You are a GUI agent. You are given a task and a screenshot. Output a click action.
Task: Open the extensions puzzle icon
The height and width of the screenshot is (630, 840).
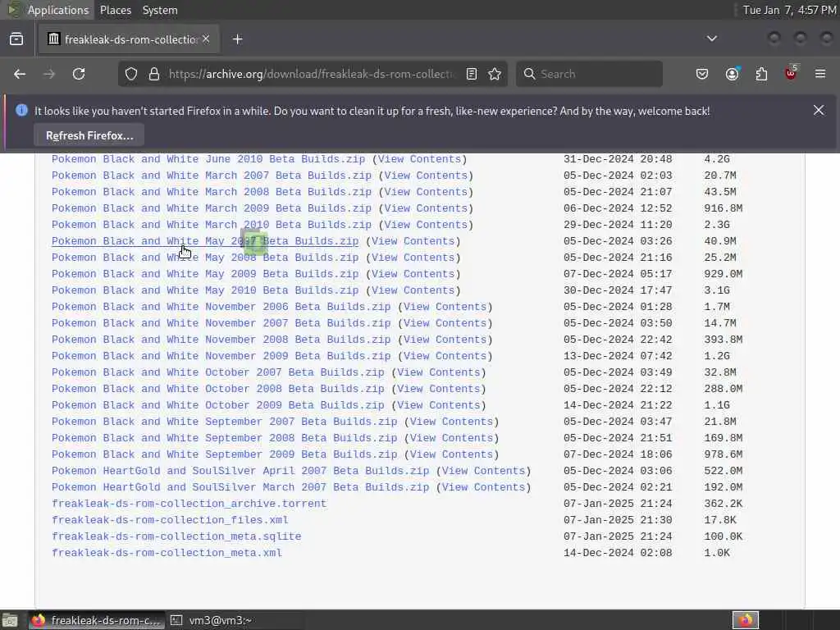pyautogui.click(x=761, y=74)
